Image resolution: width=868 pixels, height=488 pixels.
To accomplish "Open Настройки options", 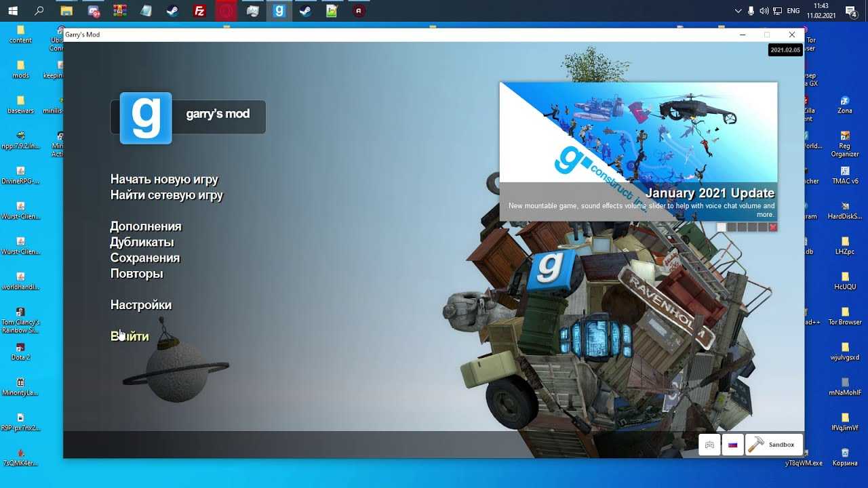I will coord(141,305).
